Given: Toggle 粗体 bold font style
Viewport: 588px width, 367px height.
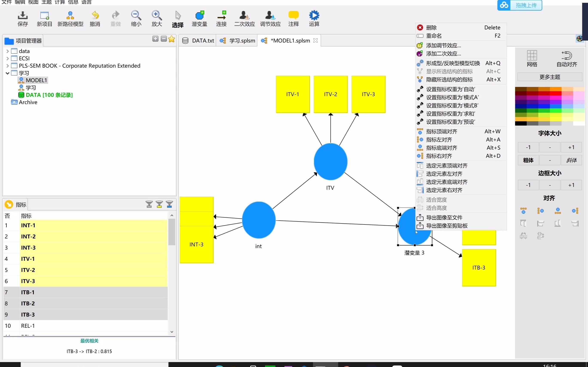Looking at the screenshot, I should click(528, 160).
